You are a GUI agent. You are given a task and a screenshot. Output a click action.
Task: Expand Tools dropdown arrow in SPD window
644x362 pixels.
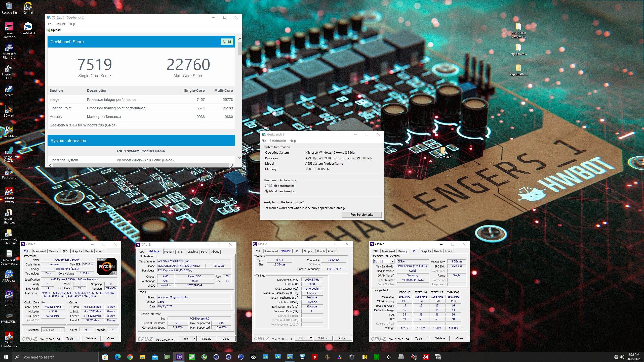(428, 338)
